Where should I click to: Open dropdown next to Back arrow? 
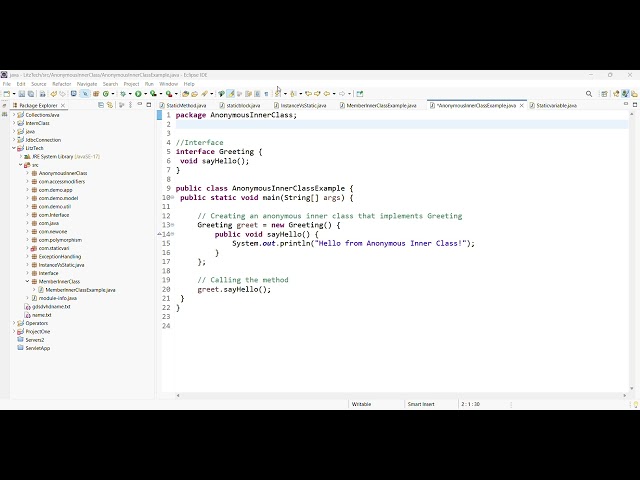pos(334,94)
